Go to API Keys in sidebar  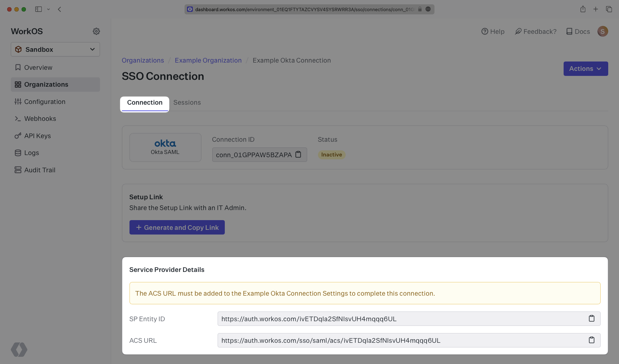coord(37,136)
